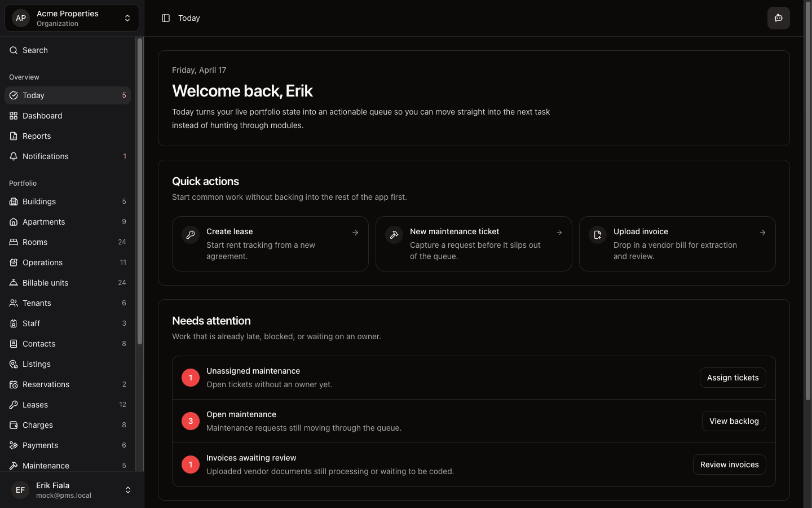Open the arrow on Create lease card
This screenshot has height=508, width=812.
(355, 233)
